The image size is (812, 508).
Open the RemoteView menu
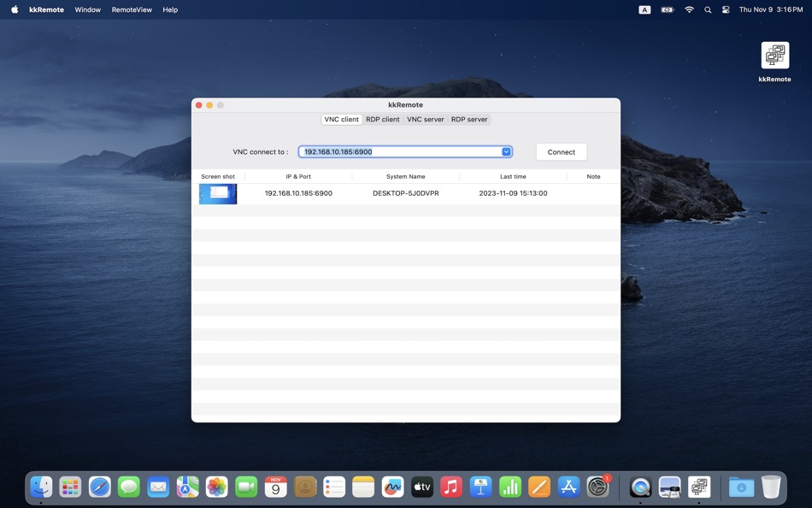[132, 9]
